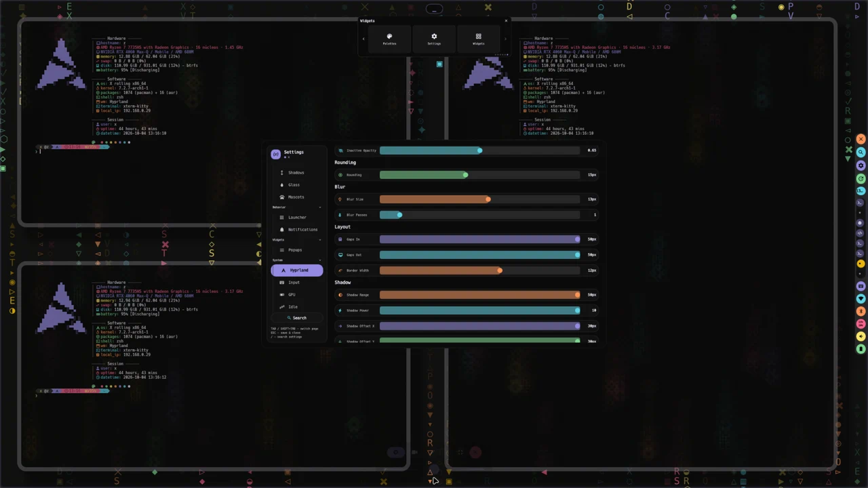Screen dimensions: 868x488
Task: Click the orange X icon atop the dock
Action: pyautogui.click(x=861, y=139)
